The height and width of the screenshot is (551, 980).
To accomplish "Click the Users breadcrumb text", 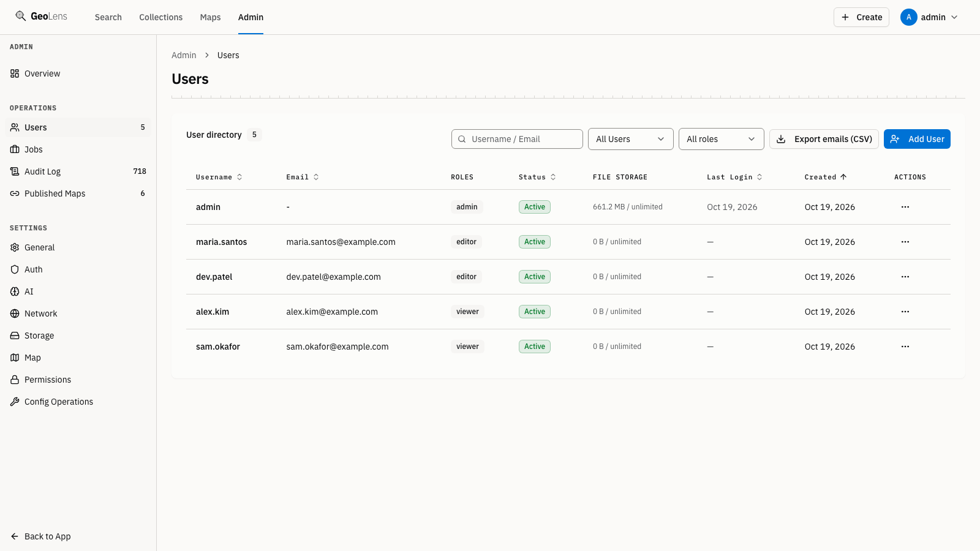I will (x=228, y=55).
